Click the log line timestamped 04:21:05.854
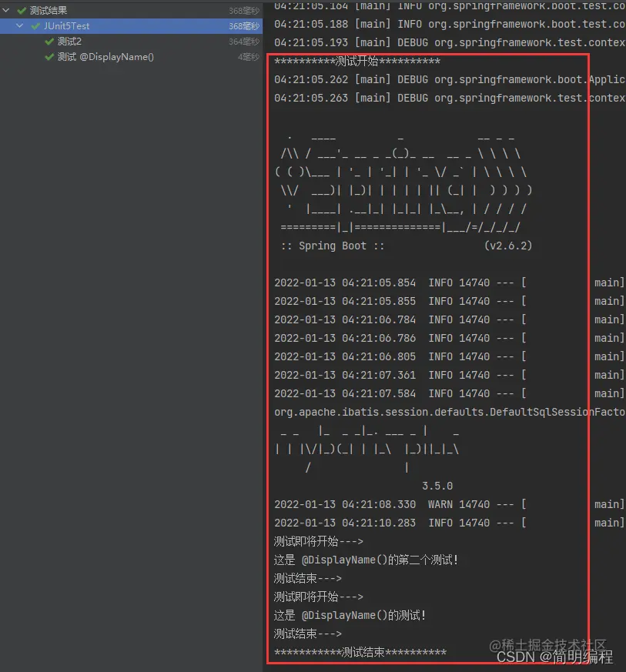Viewport: 626px width, 672px height. pyautogui.click(x=450, y=283)
